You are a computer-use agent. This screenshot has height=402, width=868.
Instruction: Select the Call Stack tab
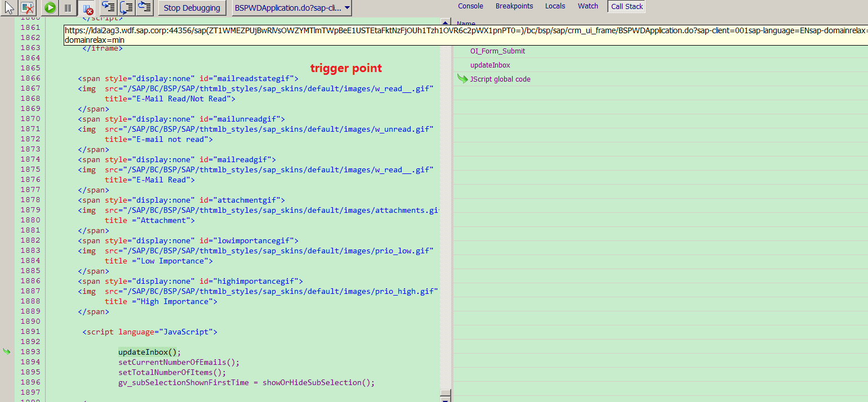pyautogui.click(x=627, y=7)
